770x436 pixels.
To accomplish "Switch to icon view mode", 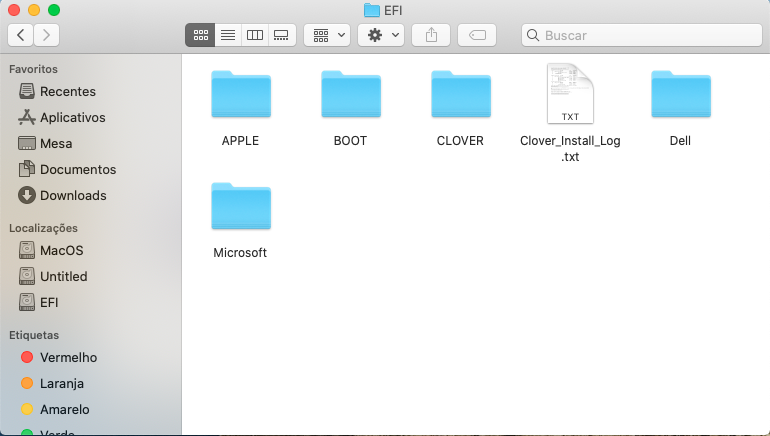I will (200, 35).
